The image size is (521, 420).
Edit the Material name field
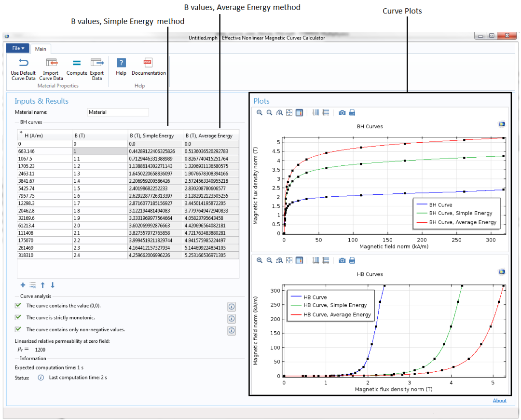click(118, 112)
